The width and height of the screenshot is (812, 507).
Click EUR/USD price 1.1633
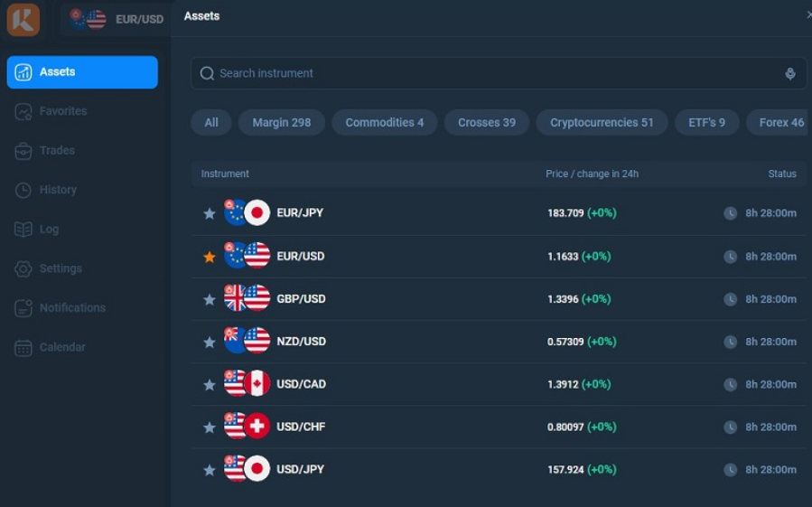[563, 256]
